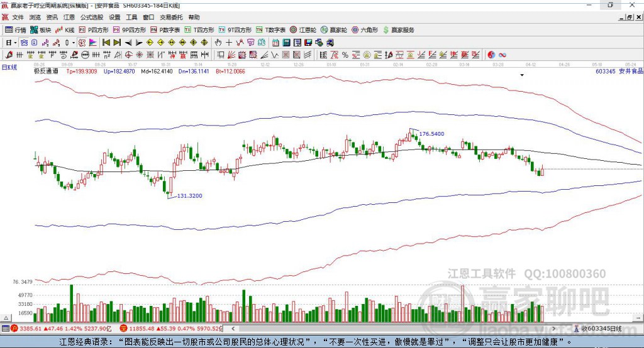This screenshot has width=644, height=348.
Task: Click the calculator icon
Action: coord(286,43)
